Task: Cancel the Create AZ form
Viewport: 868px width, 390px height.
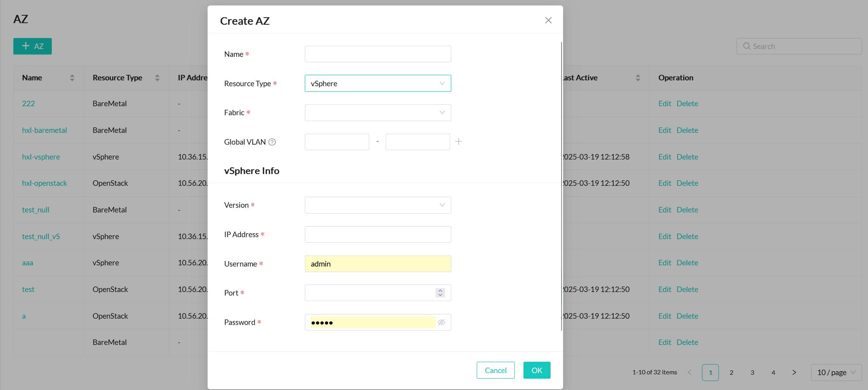Action: 495,370
